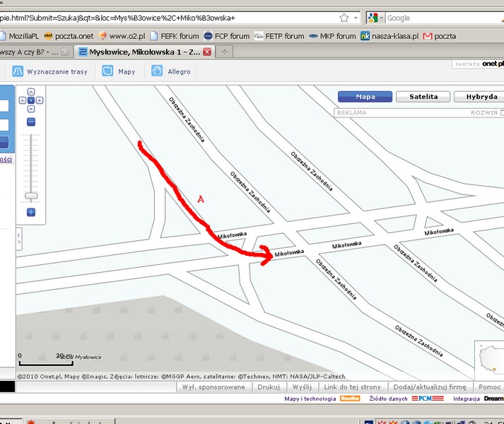Pan the map left with arrow
Viewport: 504px width, 424px height.
[x=22, y=100]
